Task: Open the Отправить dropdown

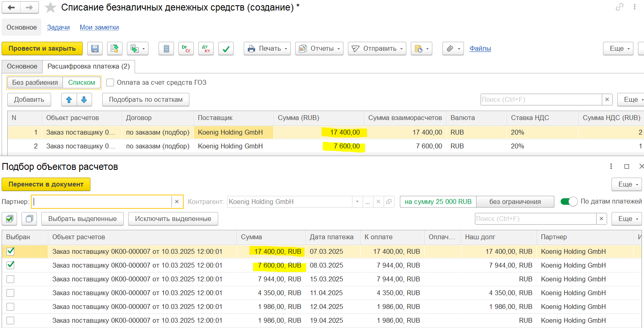Action: point(377,49)
